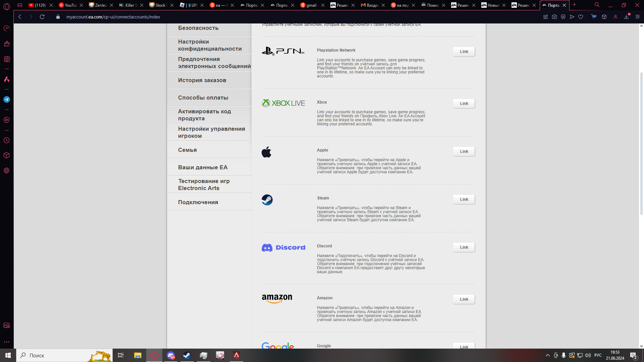Open the profile icon in address bar

click(615, 17)
